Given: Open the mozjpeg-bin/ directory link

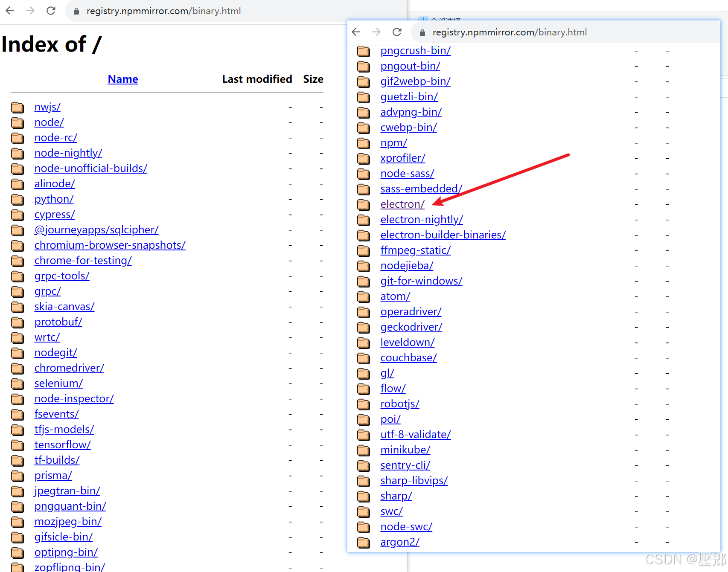Looking at the screenshot, I should [68, 522].
